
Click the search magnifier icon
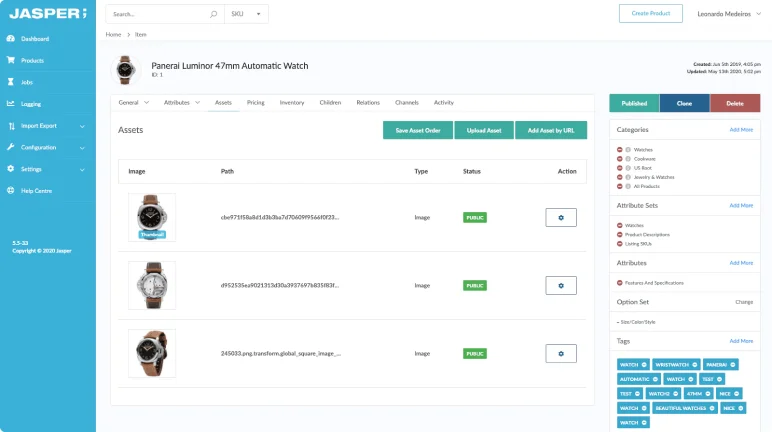pyautogui.click(x=213, y=14)
